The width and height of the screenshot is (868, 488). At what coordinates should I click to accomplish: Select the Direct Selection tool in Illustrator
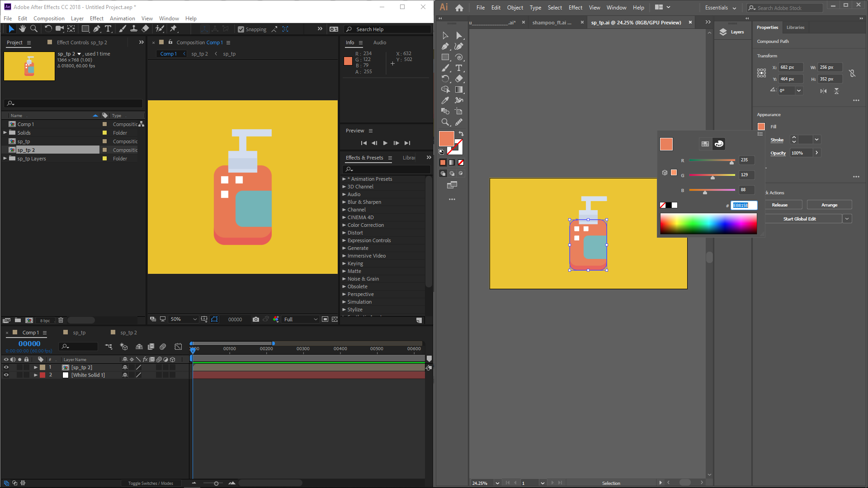[459, 35]
